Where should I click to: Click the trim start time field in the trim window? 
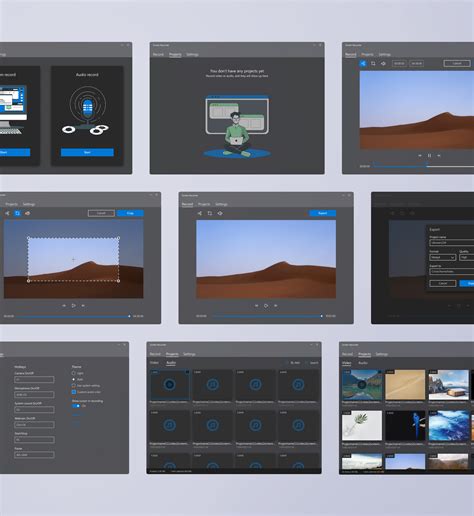point(399,63)
